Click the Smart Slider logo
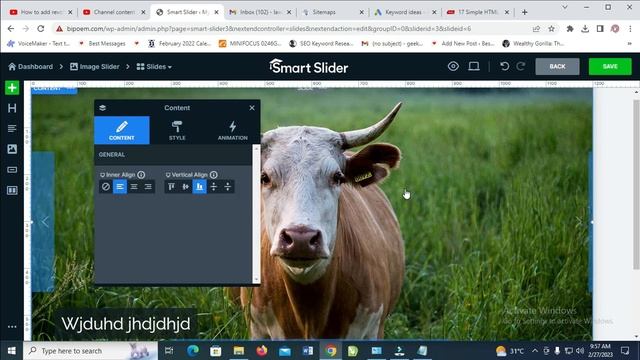Viewport: 640px width, 360px height. (x=309, y=67)
